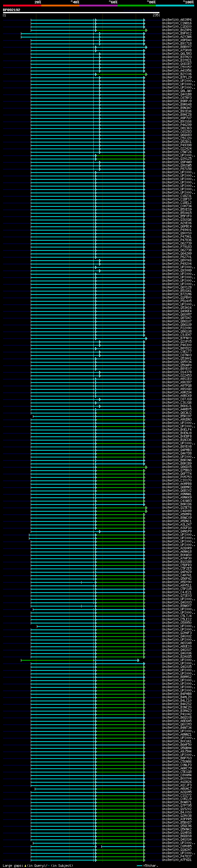Select entry UniRef100_Q6BIV2
197x868 pixels.
pyautogui.click(x=177, y=491)
